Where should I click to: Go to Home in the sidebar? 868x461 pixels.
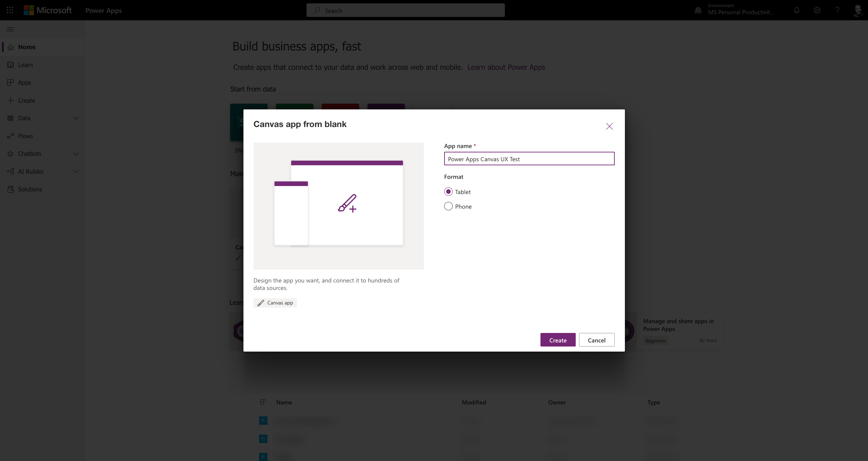[x=26, y=47]
